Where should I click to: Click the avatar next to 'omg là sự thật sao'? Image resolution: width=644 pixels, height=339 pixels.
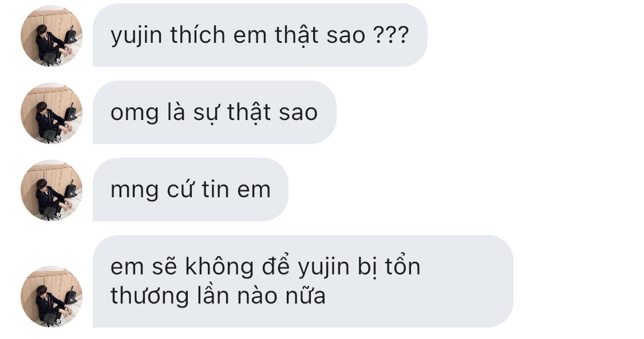pyautogui.click(x=52, y=113)
